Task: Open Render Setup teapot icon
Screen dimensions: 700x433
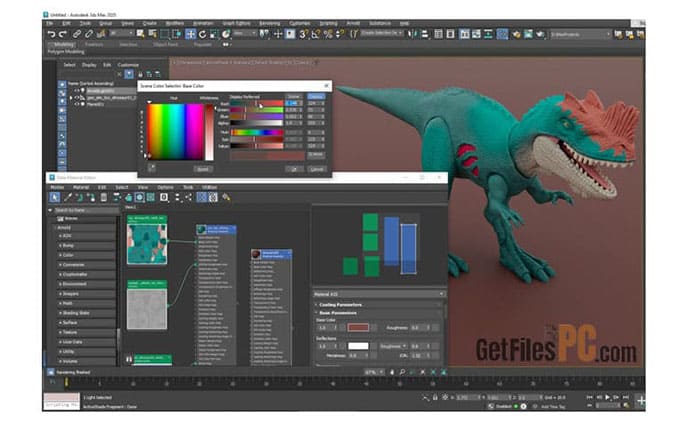Action: pos(517,34)
